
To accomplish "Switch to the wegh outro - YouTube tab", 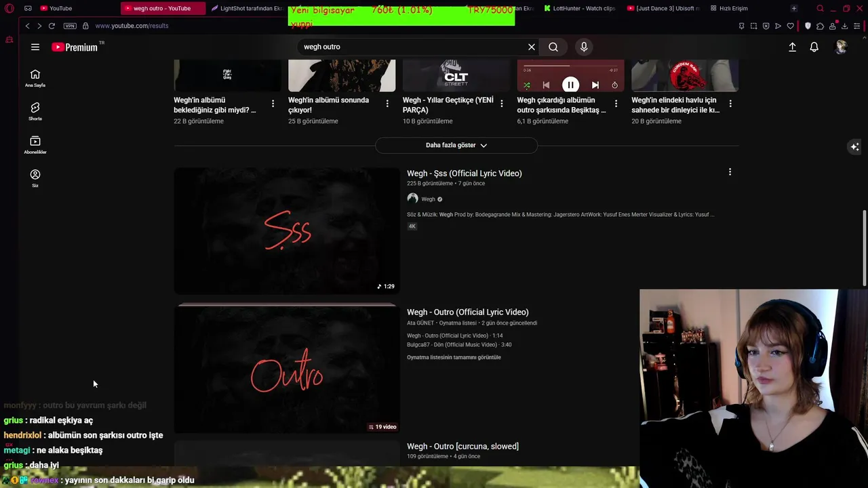I will pyautogui.click(x=161, y=8).
